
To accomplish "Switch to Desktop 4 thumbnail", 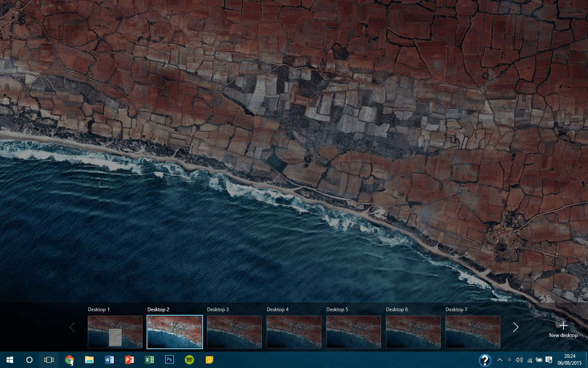I will point(294,332).
